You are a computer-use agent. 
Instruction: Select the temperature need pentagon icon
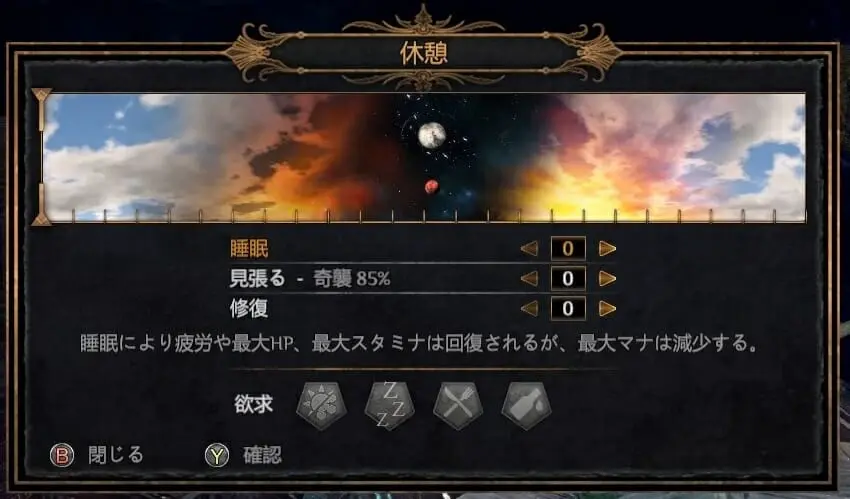(321, 405)
